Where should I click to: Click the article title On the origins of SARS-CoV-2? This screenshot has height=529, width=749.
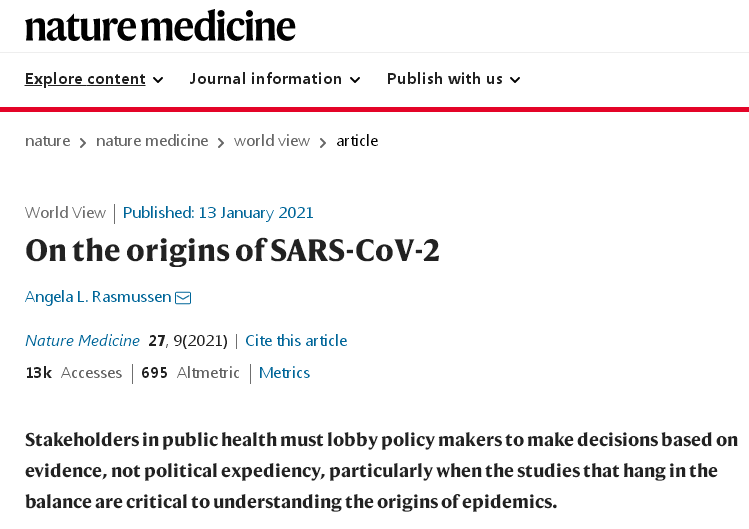click(x=232, y=250)
